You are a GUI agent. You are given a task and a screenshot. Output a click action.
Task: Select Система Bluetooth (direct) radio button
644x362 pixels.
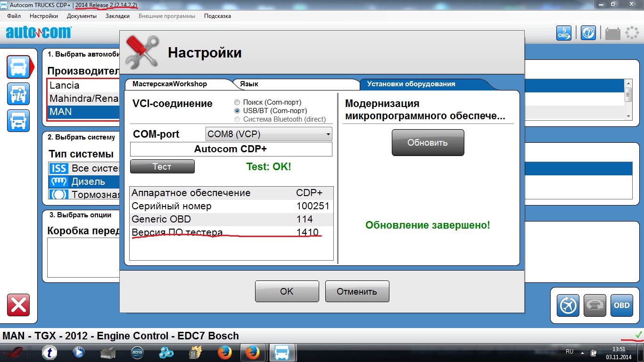pos(237,119)
